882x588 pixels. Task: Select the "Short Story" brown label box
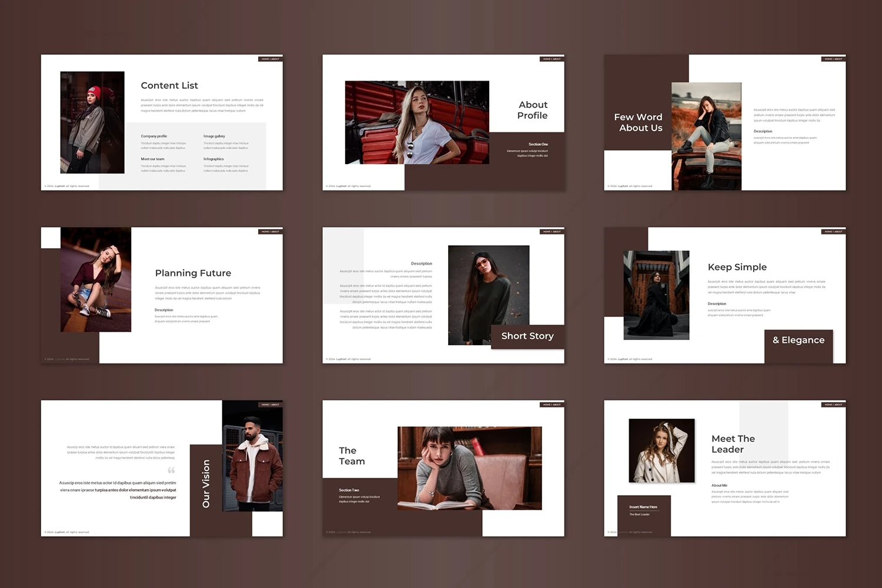527,336
